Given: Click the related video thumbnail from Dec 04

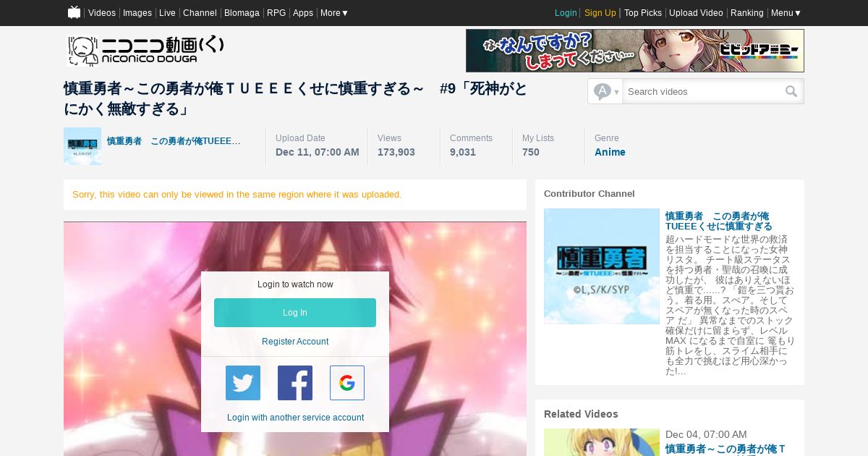Looking at the screenshot, I should click(602, 442).
